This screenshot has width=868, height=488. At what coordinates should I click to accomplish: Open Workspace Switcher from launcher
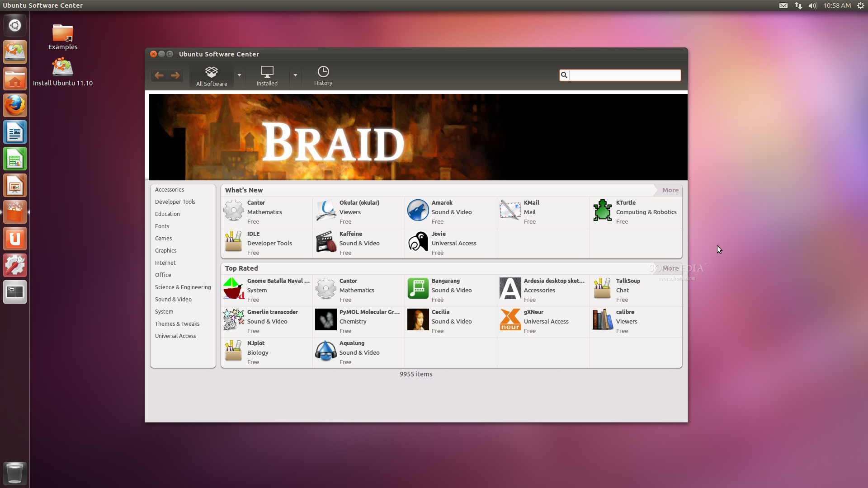coord(15,292)
